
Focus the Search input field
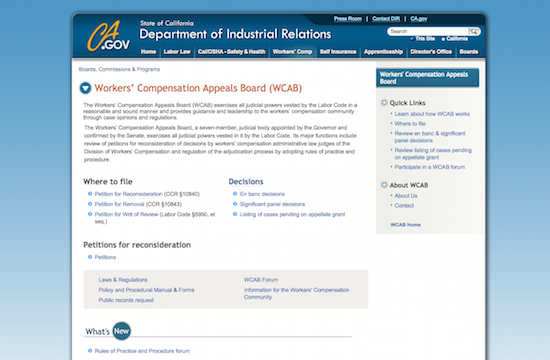pyautogui.click(x=428, y=31)
